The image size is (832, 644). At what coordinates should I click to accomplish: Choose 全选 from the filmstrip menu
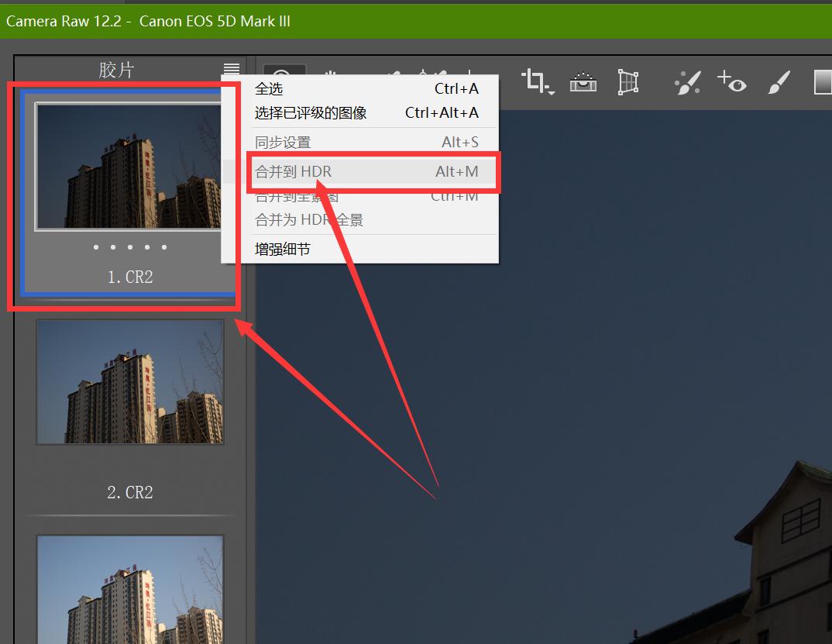(269, 89)
